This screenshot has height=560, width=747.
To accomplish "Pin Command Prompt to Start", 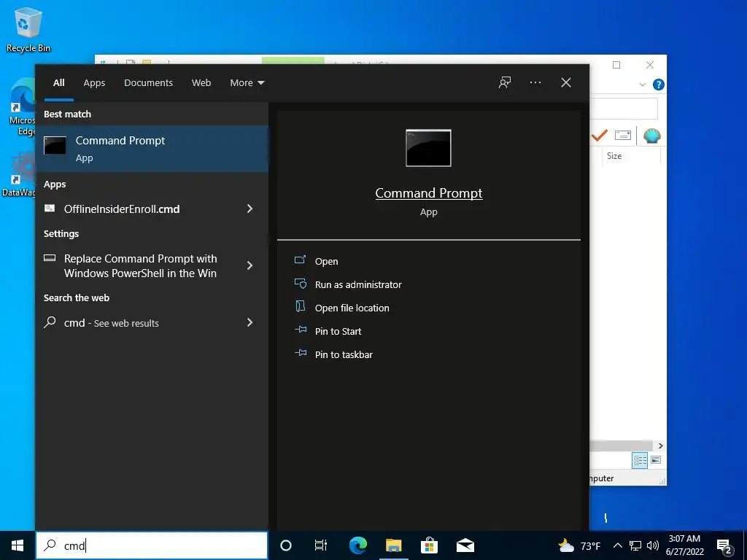I will coord(338,331).
